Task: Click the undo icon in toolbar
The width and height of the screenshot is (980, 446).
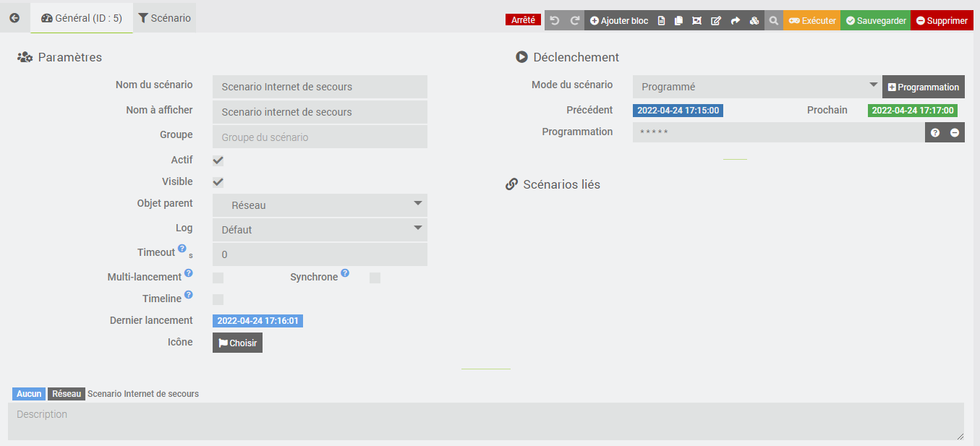Action: tap(555, 21)
